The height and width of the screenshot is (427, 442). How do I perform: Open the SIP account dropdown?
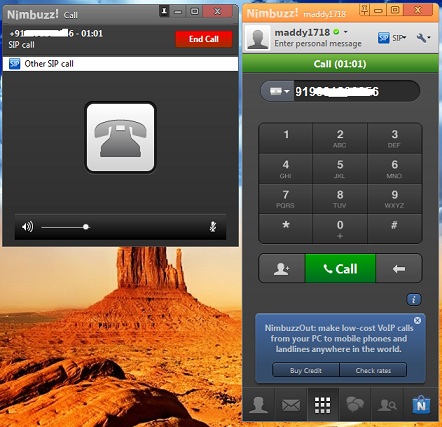[x=399, y=38]
